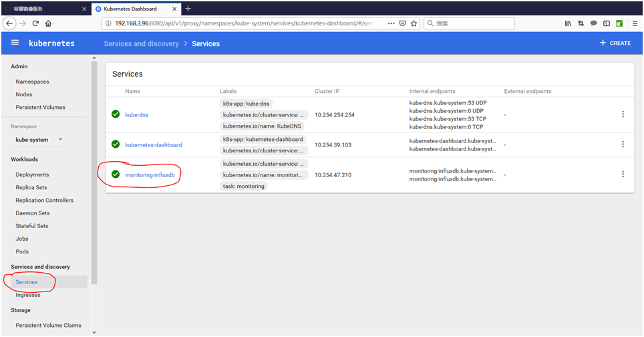Click the screenshot crop toolbar icon
This screenshot has height=337, width=644.
(581, 23)
